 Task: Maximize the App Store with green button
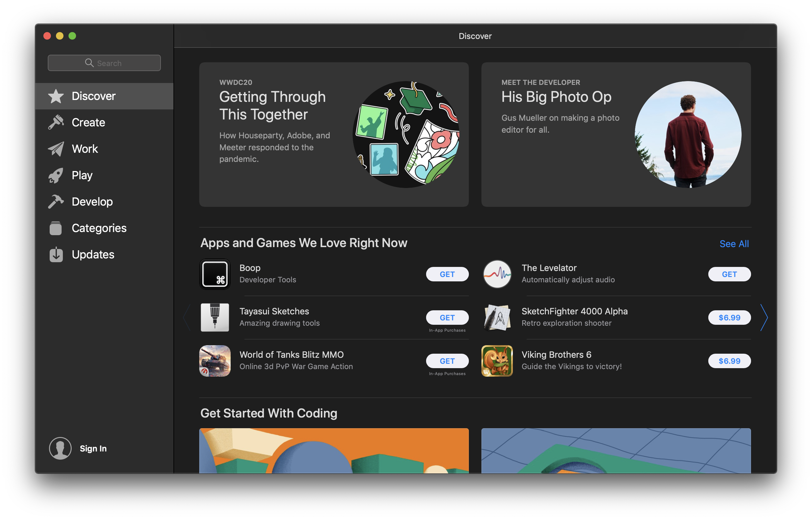pos(72,36)
